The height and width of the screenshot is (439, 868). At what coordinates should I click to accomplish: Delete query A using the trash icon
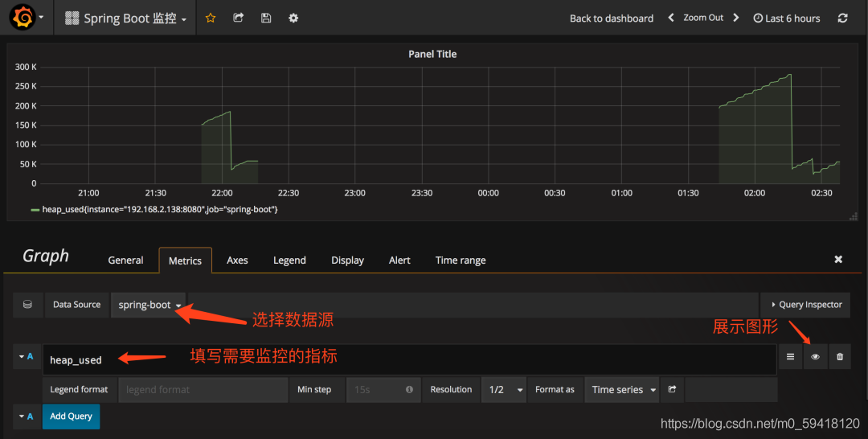[840, 356]
